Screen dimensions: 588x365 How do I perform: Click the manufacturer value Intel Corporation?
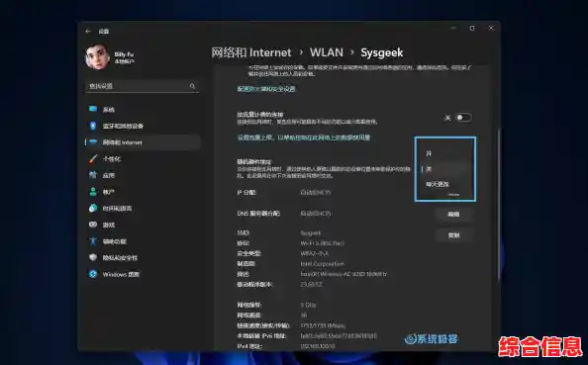coord(322,264)
